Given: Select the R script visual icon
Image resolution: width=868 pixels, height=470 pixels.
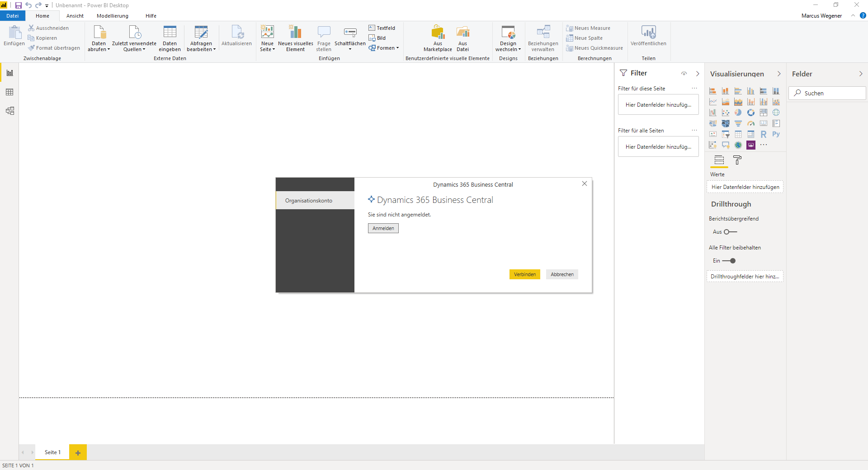Looking at the screenshot, I should point(764,134).
